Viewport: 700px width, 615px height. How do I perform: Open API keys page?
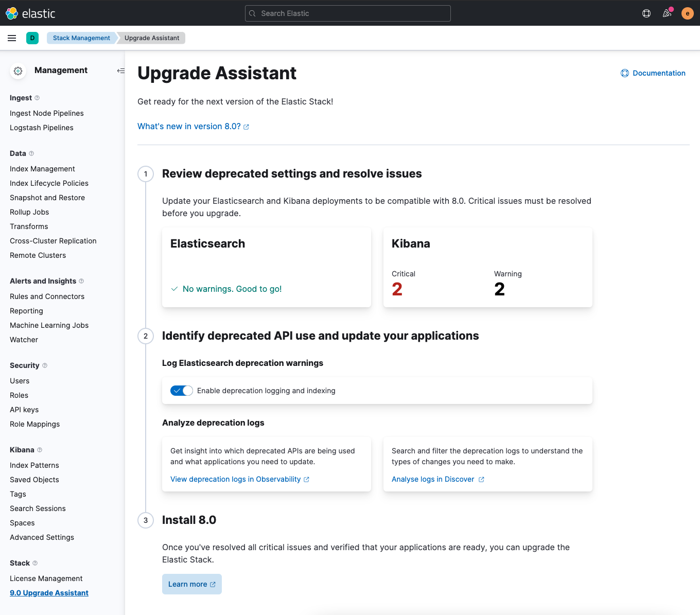coord(24,410)
